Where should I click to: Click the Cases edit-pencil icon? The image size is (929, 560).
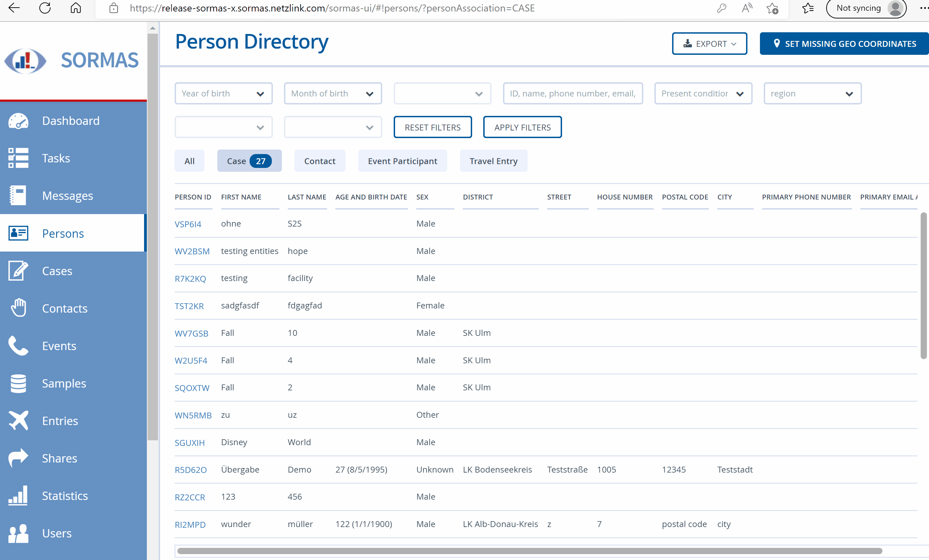coord(18,271)
